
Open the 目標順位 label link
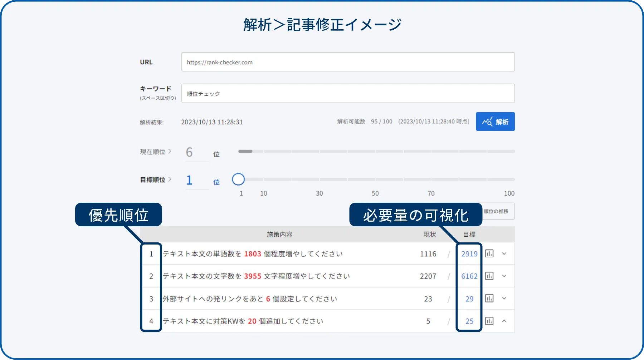(x=156, y=179)
